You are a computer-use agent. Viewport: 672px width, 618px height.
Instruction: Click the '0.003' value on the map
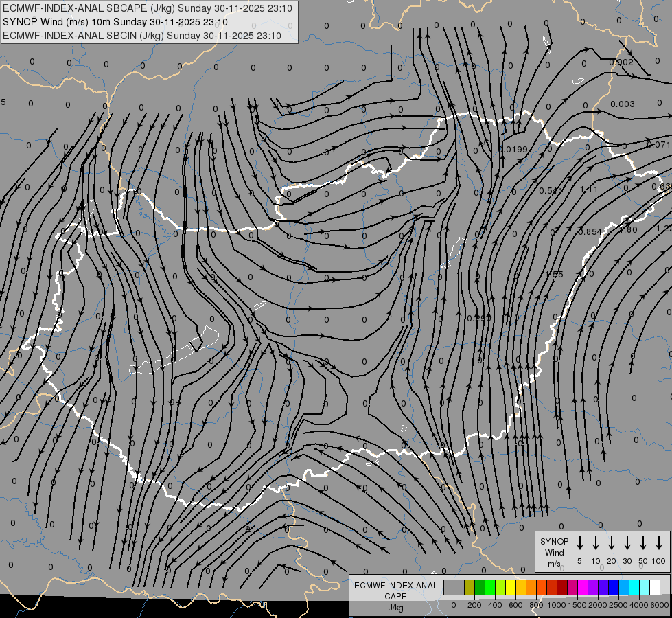[623, 104]
